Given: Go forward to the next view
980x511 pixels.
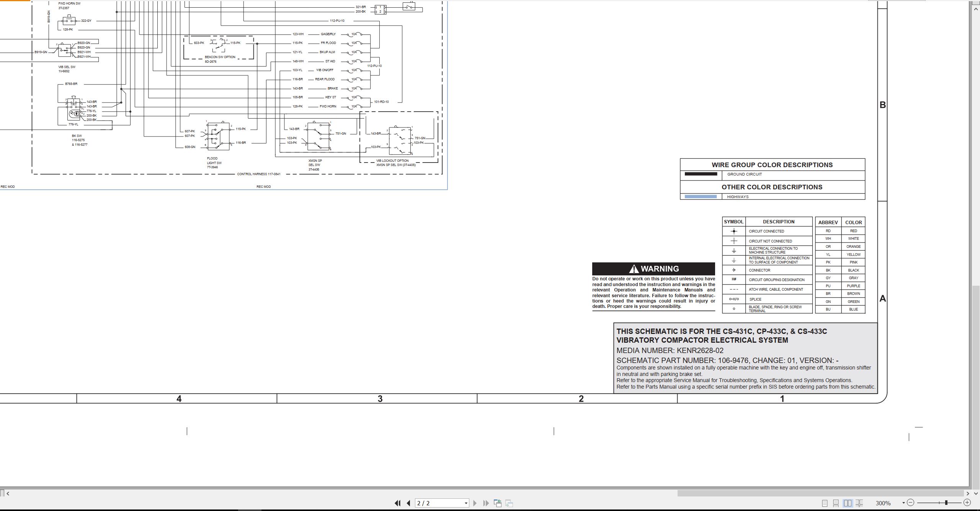Looking at the screenshot, I should point(509,503).
